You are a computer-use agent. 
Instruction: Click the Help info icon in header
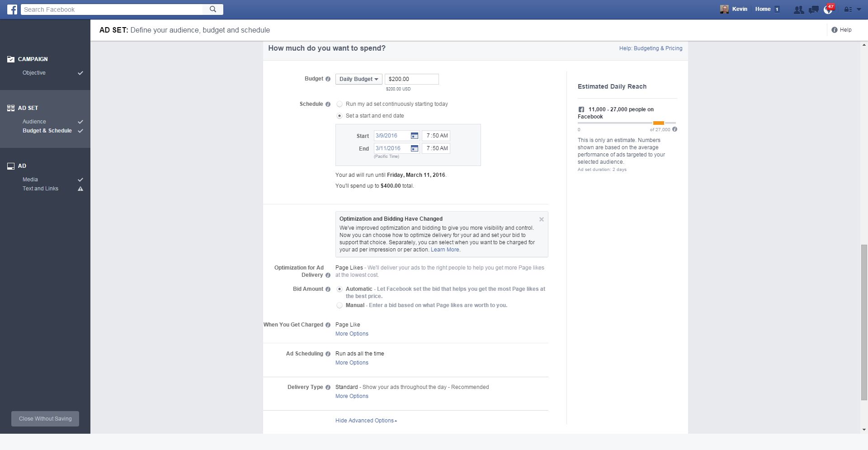[835, 30]
